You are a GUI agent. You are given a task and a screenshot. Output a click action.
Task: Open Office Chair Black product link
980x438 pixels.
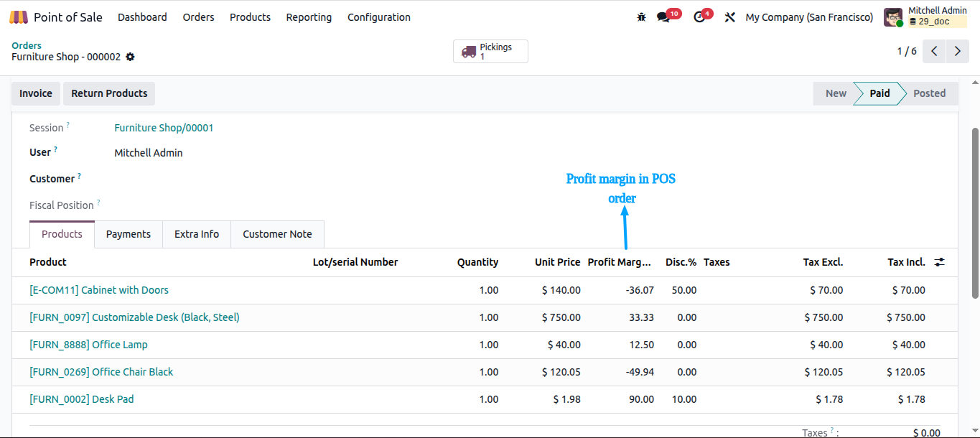tap(101, 372)
